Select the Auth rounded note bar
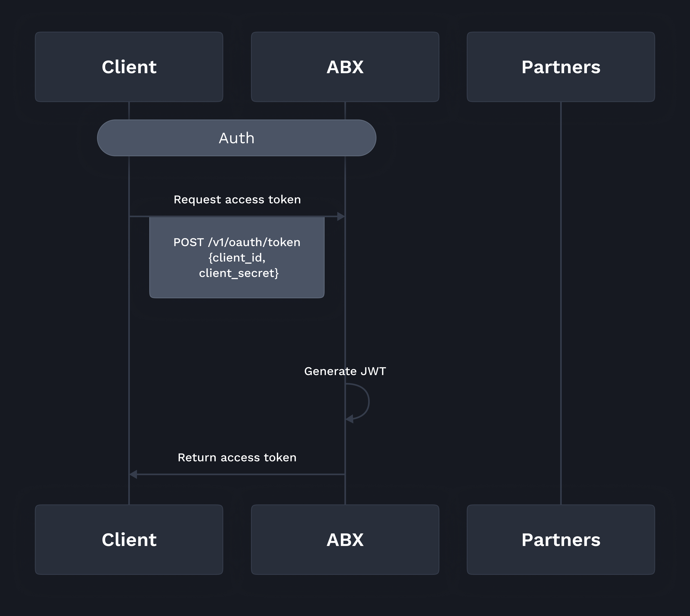Screen dimensions: 690x616 pos(237,138)
